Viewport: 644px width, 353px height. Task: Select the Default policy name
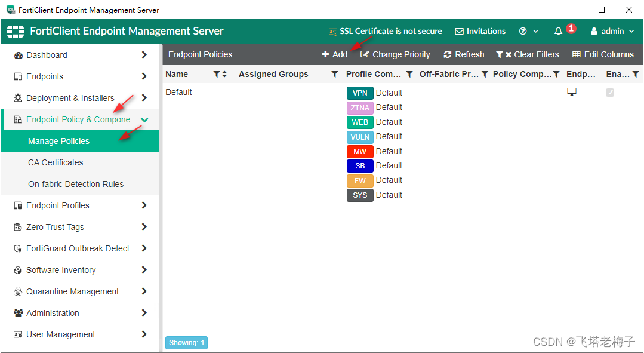pyautogui.click(x=178, y=92)
